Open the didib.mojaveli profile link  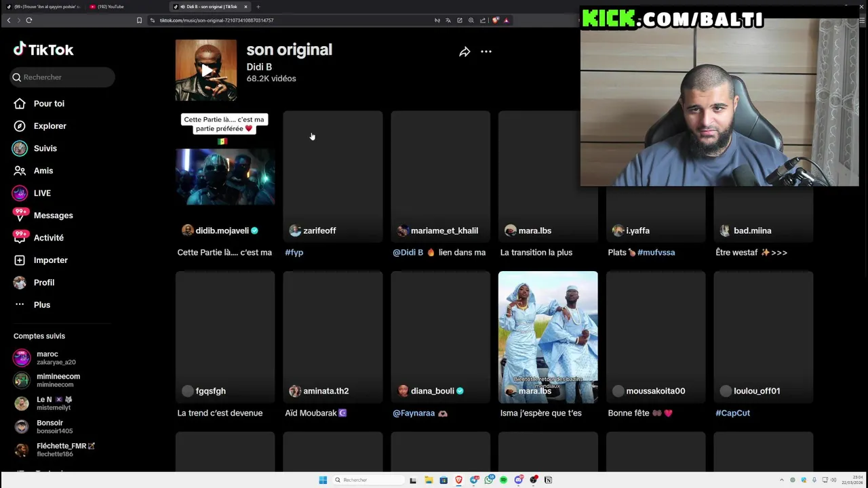[222, 230]
